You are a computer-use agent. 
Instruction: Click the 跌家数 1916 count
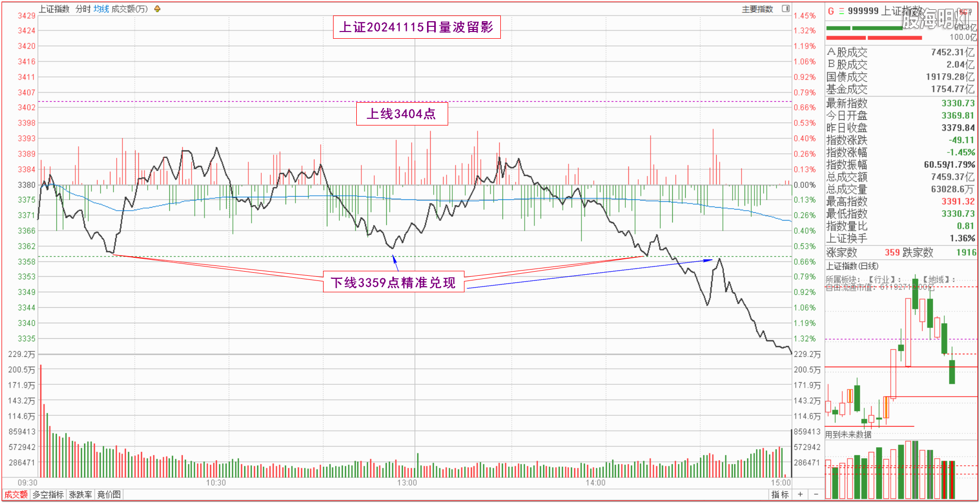pyautogui.click(x=966, y=253)
